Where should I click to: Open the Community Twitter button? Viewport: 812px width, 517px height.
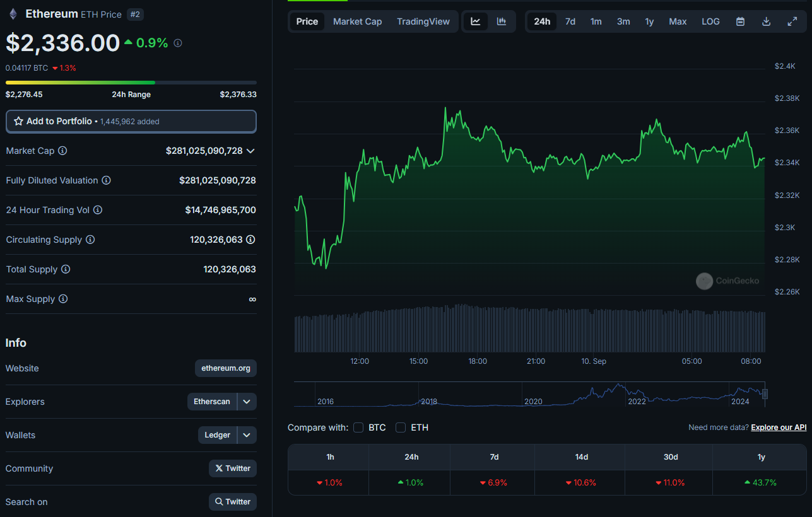tap(233, 468)
